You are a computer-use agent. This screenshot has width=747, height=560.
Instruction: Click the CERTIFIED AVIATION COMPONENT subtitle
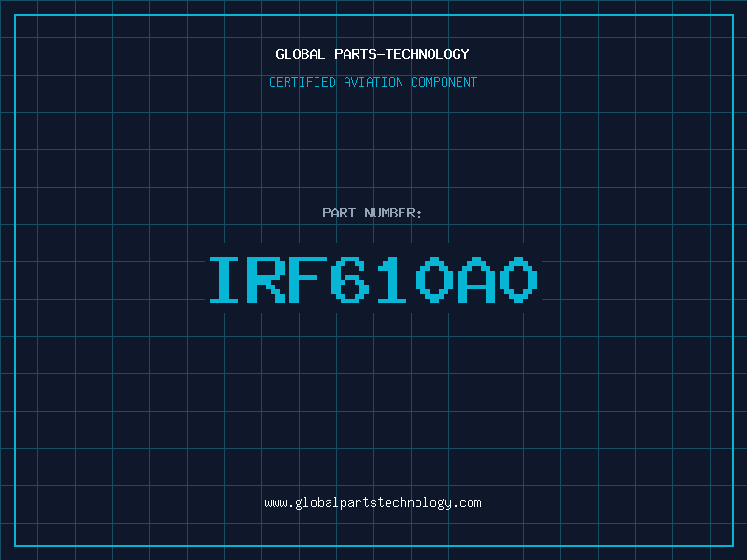373,82
